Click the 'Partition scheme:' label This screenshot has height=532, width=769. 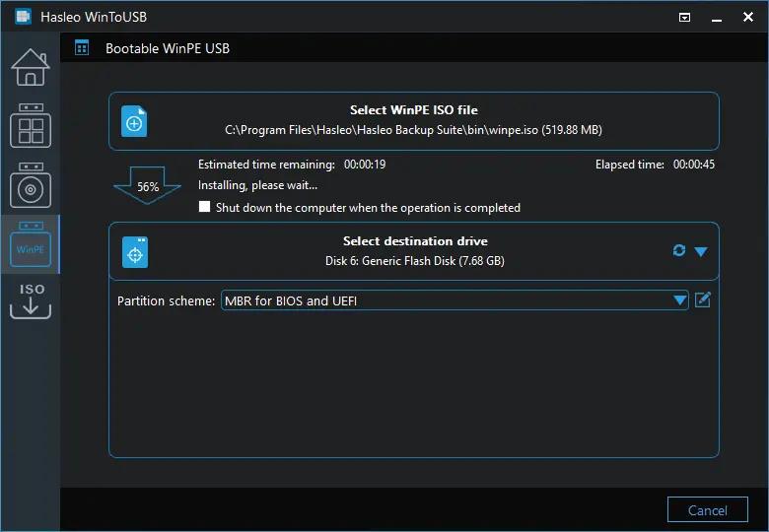(166, 300)
